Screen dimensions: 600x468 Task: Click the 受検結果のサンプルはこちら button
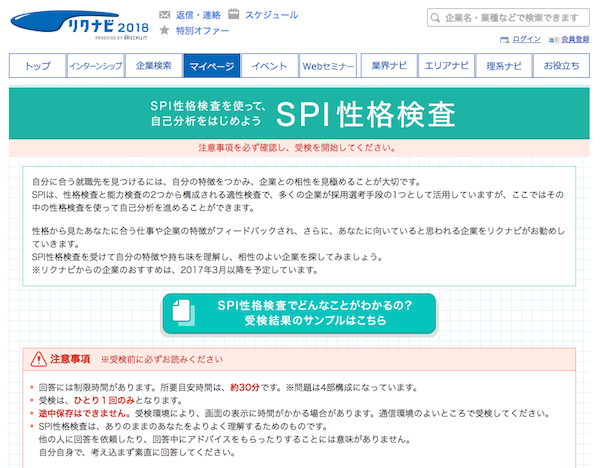299,313
